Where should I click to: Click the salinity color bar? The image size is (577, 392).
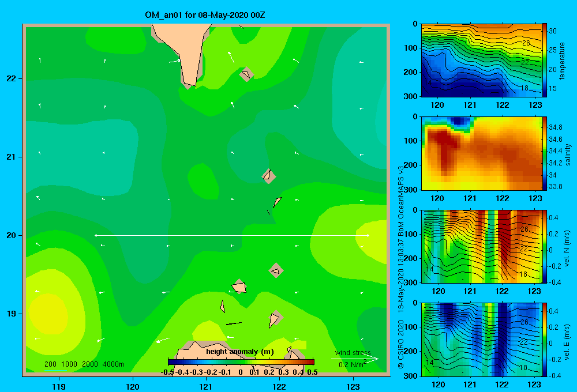(x=544, y=153)
